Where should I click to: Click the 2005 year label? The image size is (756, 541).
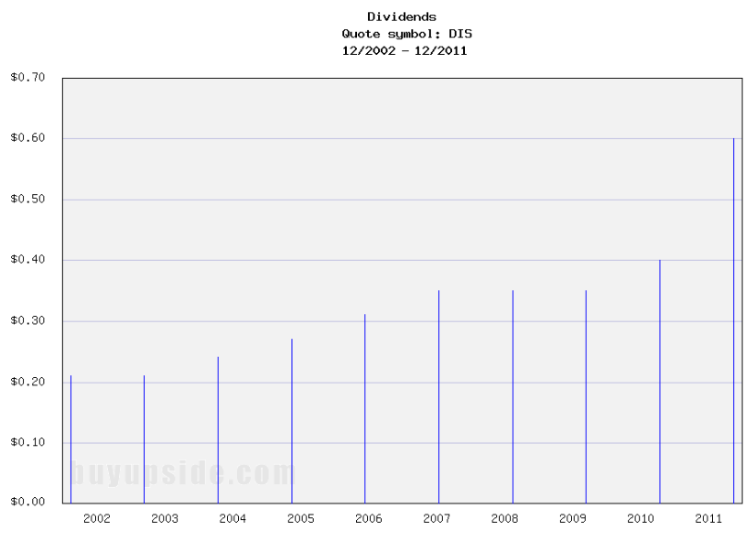coord(301,519)
